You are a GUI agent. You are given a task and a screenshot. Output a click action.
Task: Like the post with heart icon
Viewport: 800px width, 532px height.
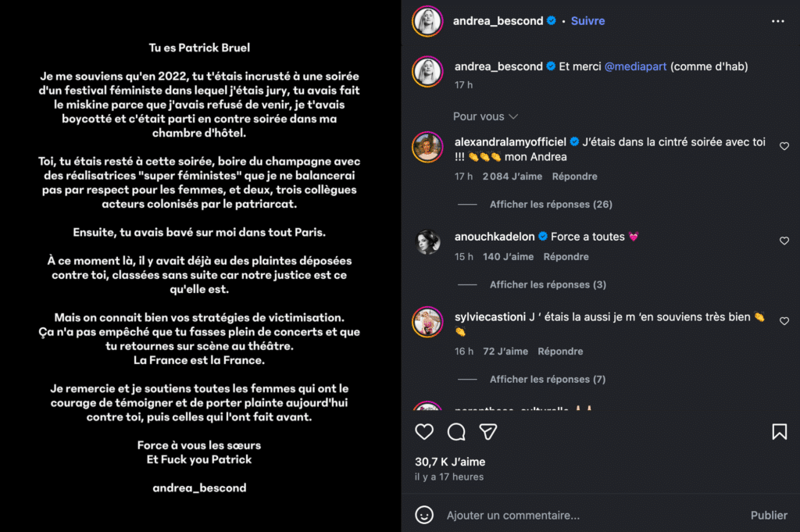(x=424, y=432)
